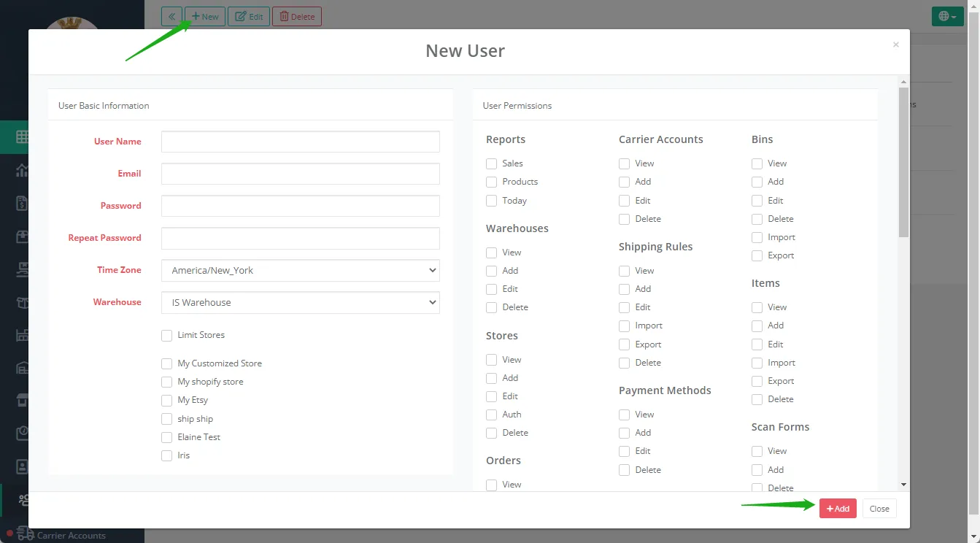Enable the Reports Today permission
Viewport: 980px width, 543px height.
pos(492,201)
